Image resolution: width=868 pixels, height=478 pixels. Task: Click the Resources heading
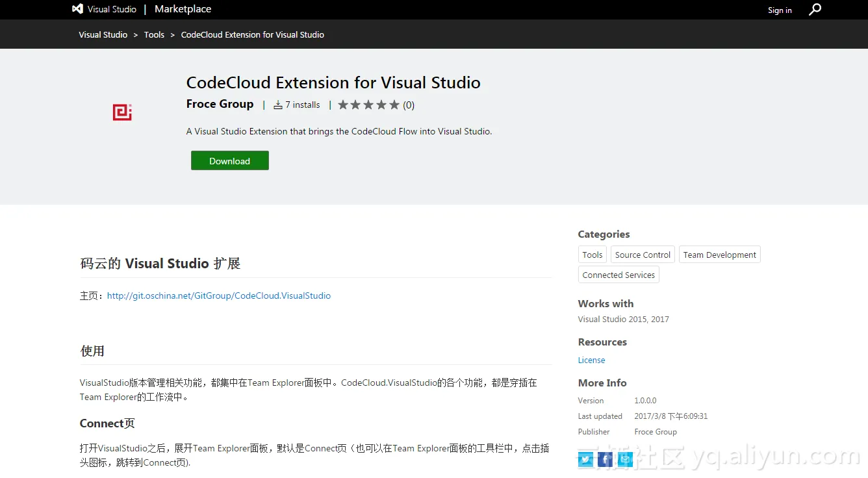pos(602,342)
